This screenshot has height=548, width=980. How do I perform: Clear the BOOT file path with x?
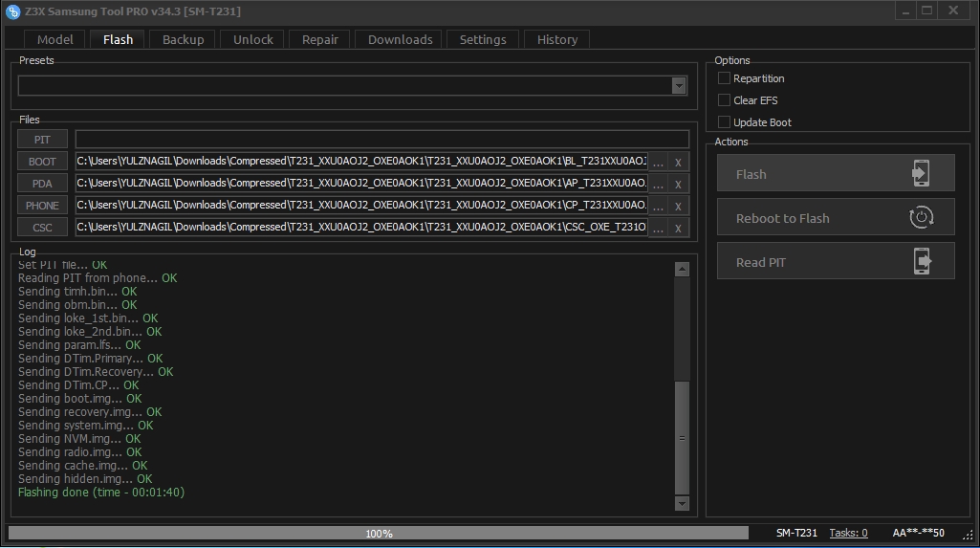click(678, 162)
